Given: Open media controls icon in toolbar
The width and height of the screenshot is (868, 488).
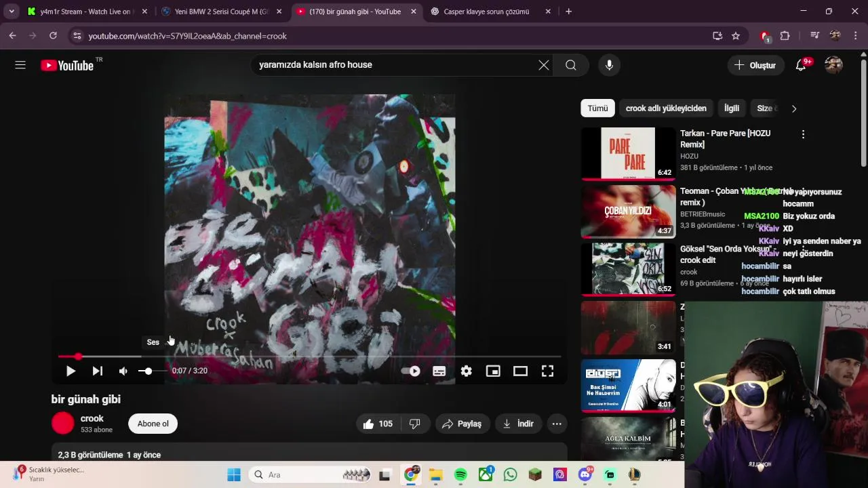Looking at the screenshot, I should [x=814, y=36].
